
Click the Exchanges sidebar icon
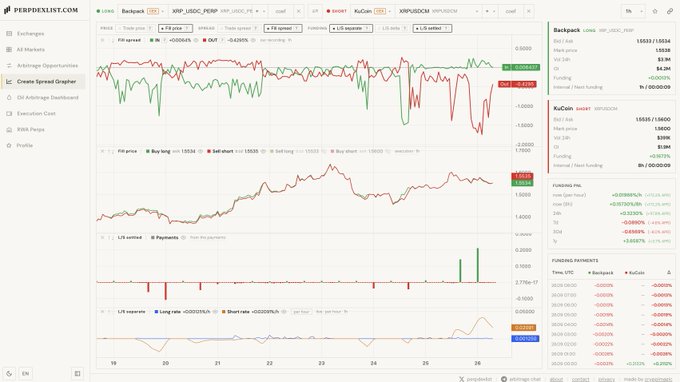pos(9,33)
